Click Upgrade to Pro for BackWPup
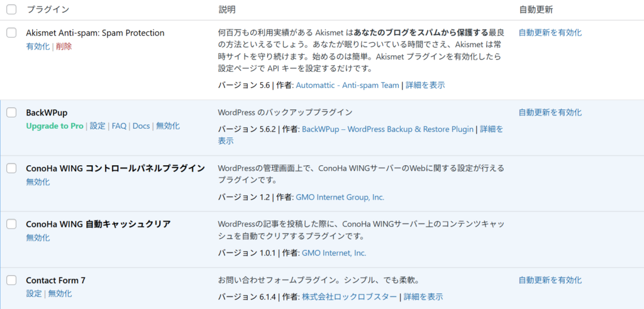This screenshot has width=644, height=309. [x=55, y=126]
